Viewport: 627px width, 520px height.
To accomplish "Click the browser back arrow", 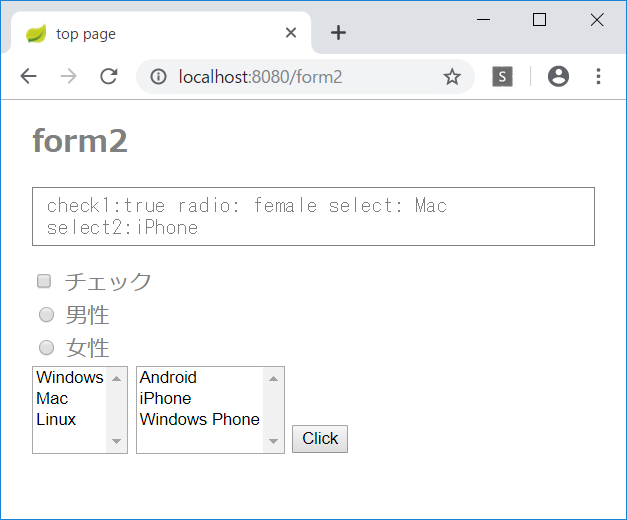I will (28, 77).
